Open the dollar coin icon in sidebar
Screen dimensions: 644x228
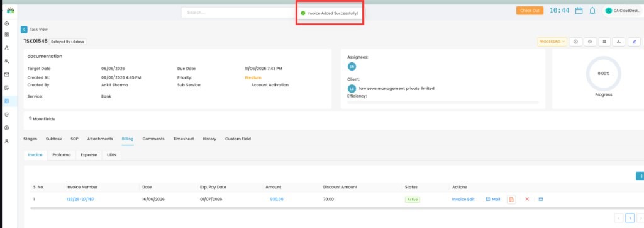tap(6, 128)
